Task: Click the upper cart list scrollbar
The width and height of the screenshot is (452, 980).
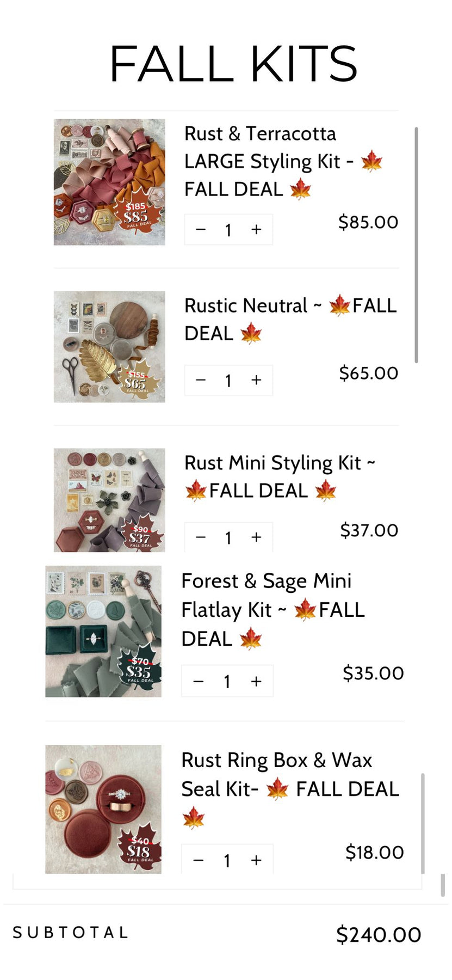Action: [x=416, y=245]
